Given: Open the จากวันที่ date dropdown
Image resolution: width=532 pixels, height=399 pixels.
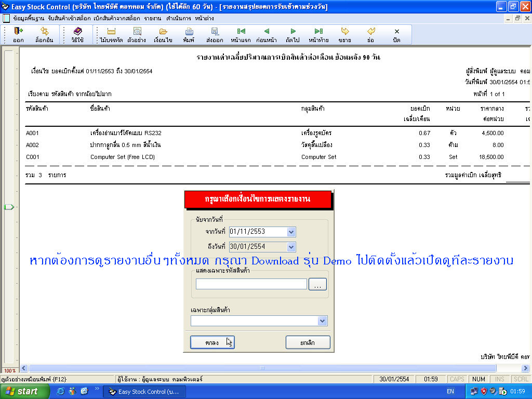Looking at the screenshot, I should pyautogui.click(x=291, y=232).
